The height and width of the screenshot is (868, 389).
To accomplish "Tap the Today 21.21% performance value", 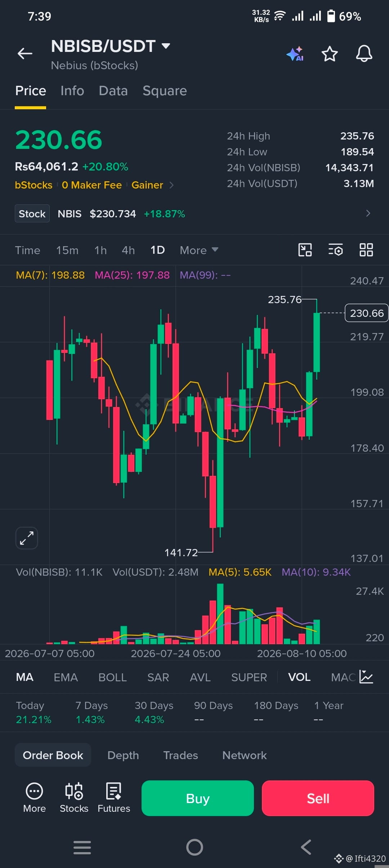I will 33,719.
